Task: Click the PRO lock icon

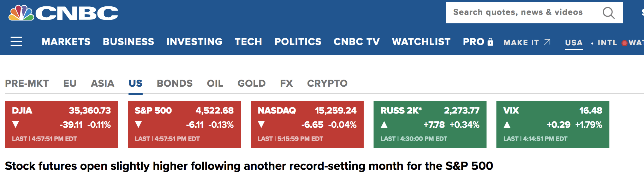Action: [490, 42]
